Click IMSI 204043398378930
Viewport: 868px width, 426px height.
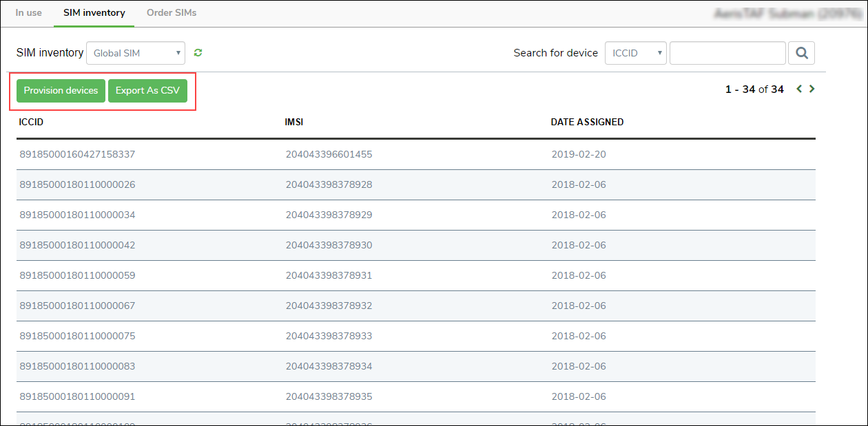tap(329, 246)
